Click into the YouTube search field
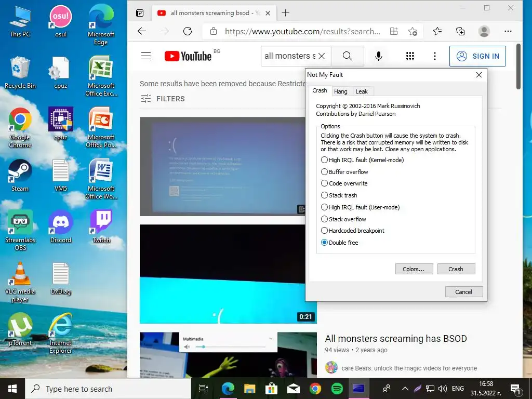 (x=289, y=56)
